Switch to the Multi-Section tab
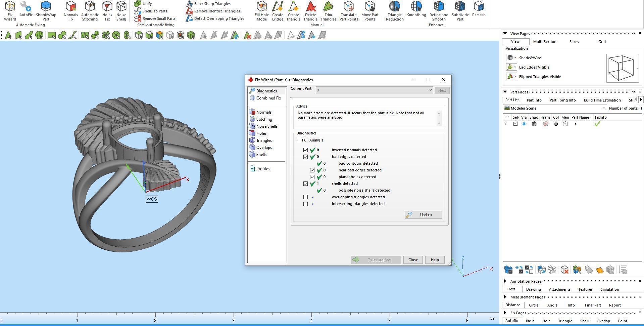Viewport: 644px width, 326px height. [545, 42]
